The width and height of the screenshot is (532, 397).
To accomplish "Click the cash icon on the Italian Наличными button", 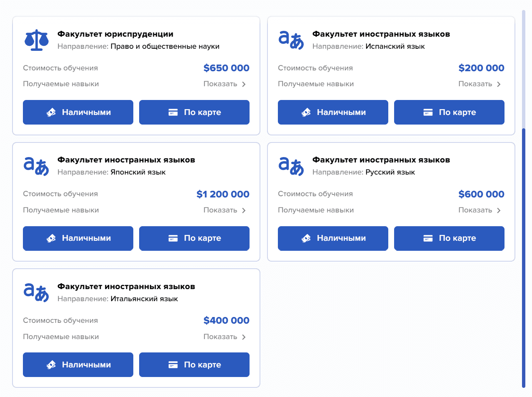I will click(51, 365).
